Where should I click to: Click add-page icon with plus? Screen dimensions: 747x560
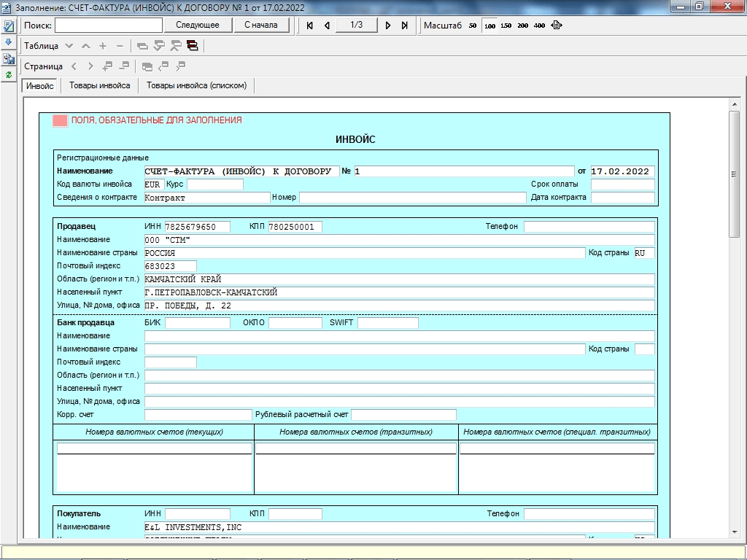pyautogui.click(x=108, y=66)
